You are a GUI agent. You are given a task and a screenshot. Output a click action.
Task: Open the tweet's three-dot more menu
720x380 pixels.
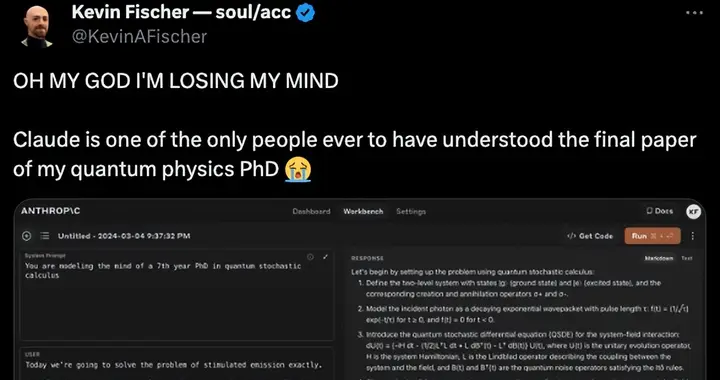[694, 13]
